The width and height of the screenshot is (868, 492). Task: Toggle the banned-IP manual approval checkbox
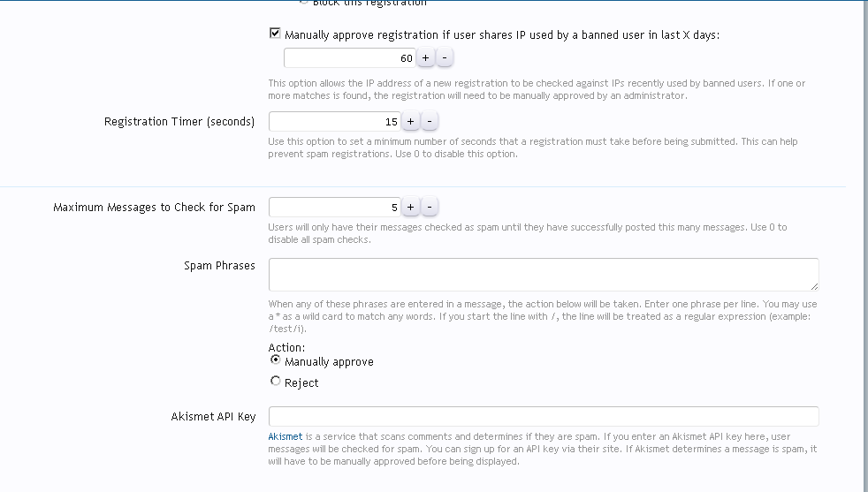pos(276,34)
